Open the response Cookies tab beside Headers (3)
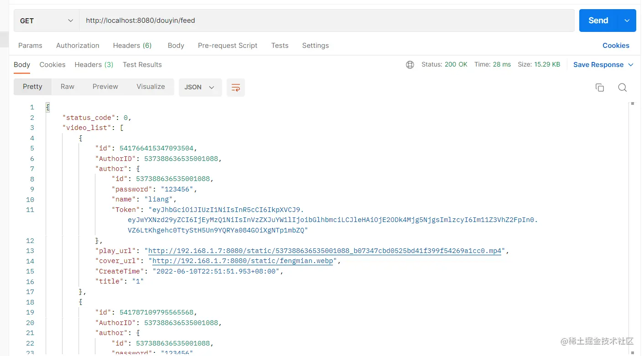Image resolution: width=644 pixels, height=356 pixels. 52,65
